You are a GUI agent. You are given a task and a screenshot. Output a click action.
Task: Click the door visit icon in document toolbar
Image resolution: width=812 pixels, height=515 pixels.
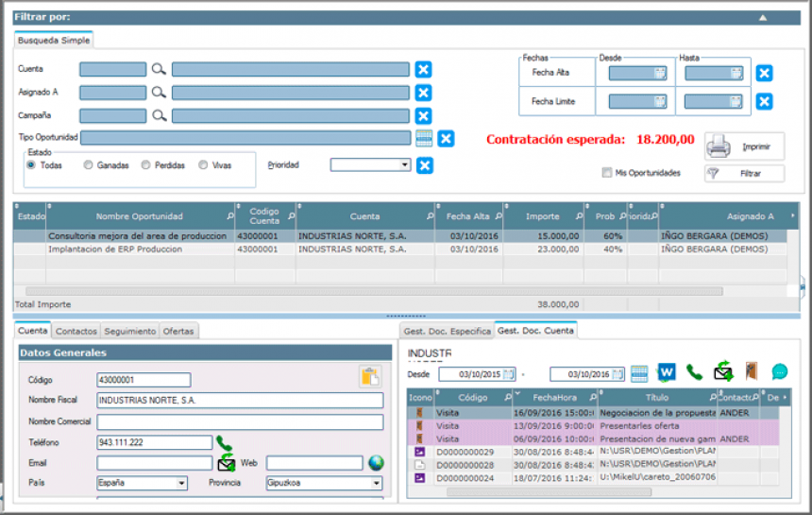(x=752, y=372)
